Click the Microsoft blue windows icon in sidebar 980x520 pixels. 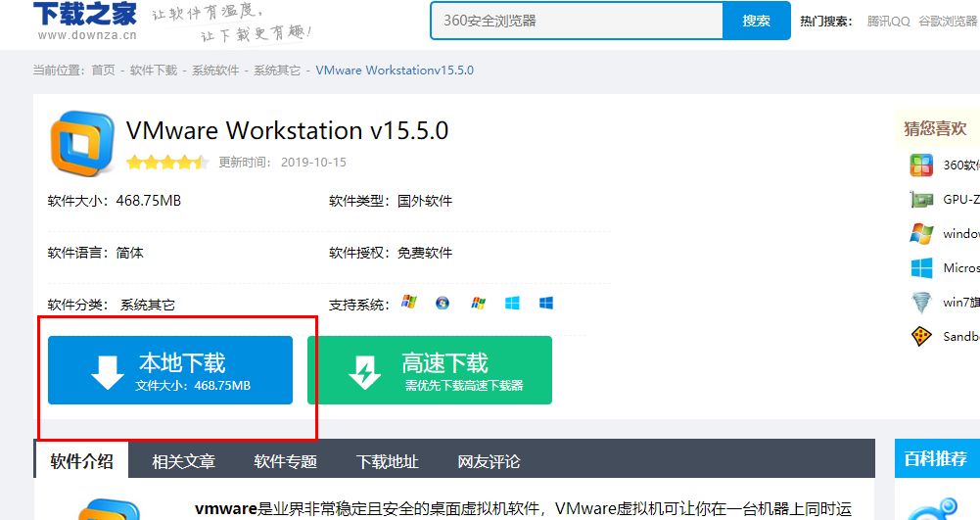pos(921,268)
